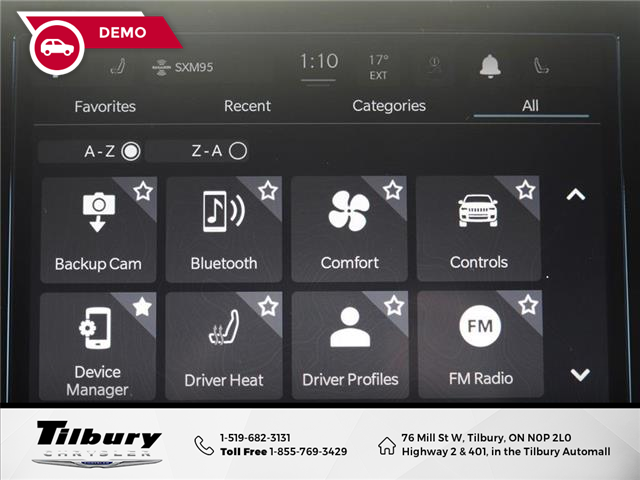This screenshot has width=640, height=480.
Task: Switch to the Recent tab
Action: point(247,106)
